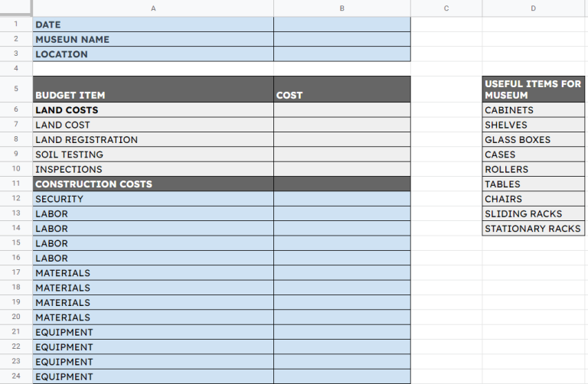Select the STATIONARY RACKS cell
Viewport: 588px width, 384px height.
coord(533,228)
